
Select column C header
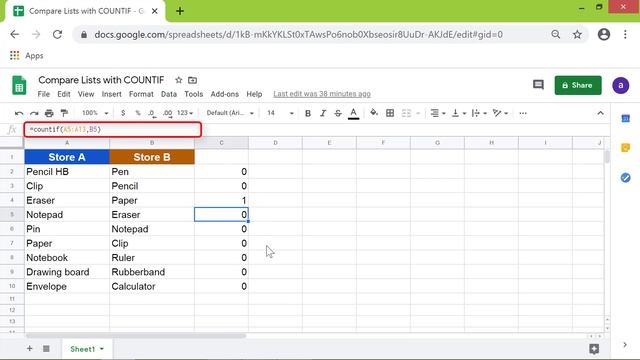[x=221, y=143]
